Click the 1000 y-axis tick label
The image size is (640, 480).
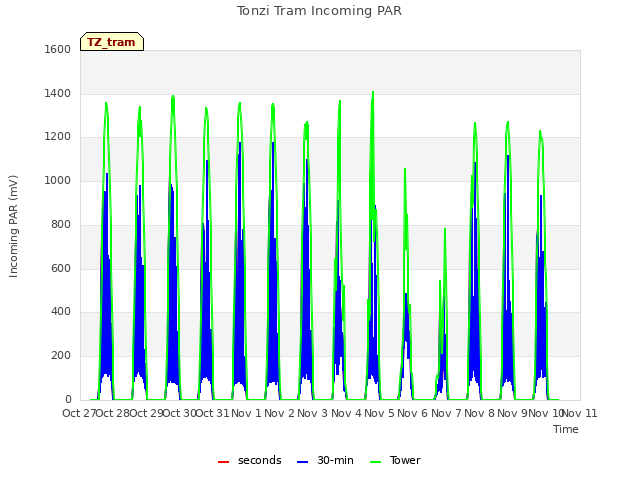pyautogui.click(x=58, y=181)
